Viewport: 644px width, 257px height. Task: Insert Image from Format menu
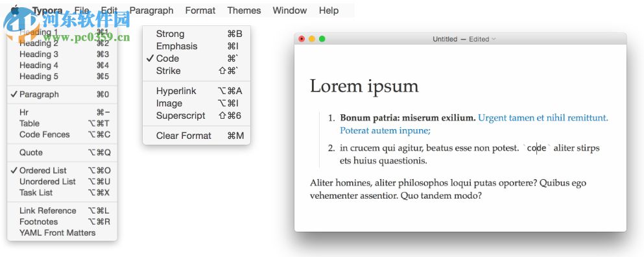[x=197, y=103]
